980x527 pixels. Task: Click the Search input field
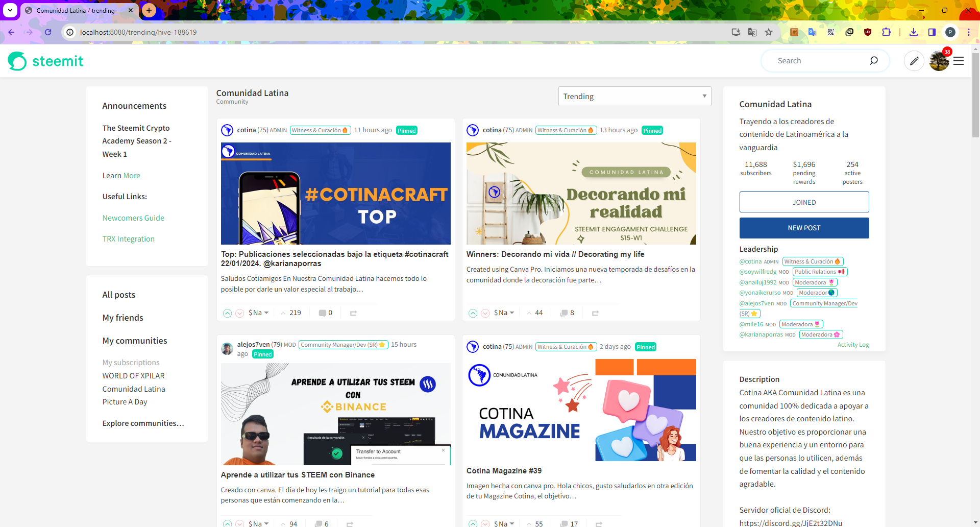(820, 61)
